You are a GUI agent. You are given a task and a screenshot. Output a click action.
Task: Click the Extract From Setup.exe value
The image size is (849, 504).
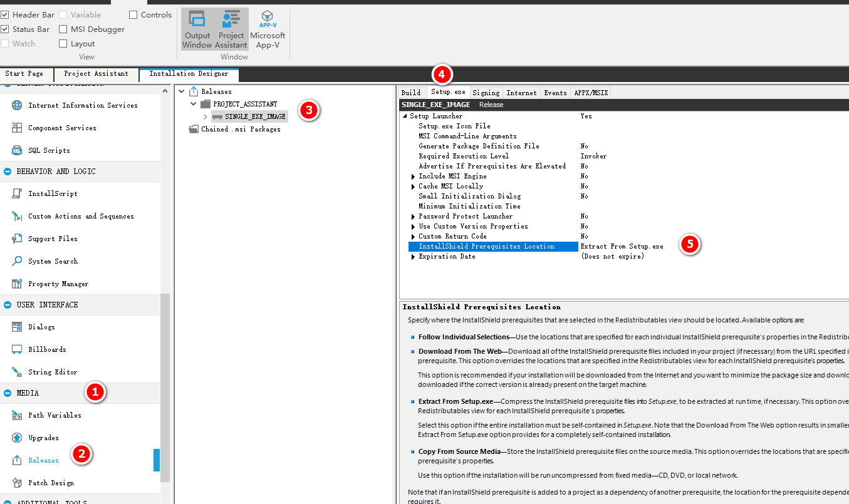[622, 246]
